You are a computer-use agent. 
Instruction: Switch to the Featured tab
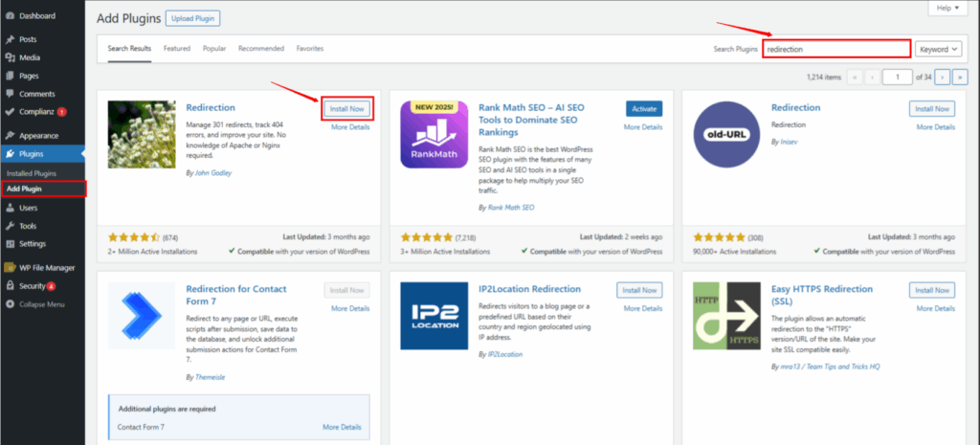point(177,49)
